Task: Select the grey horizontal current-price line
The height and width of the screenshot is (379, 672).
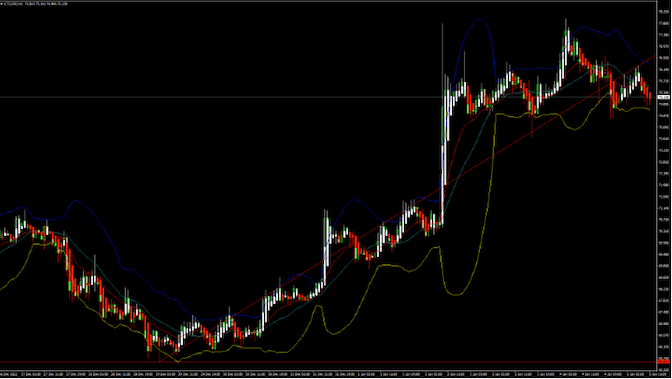Action: click(x=328, y=97)
